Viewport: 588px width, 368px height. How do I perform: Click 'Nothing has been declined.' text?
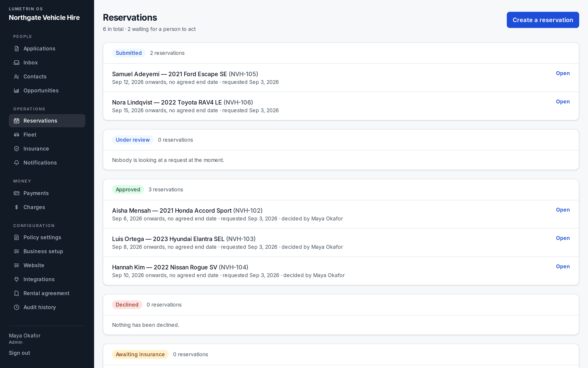(x=146, y=325)
